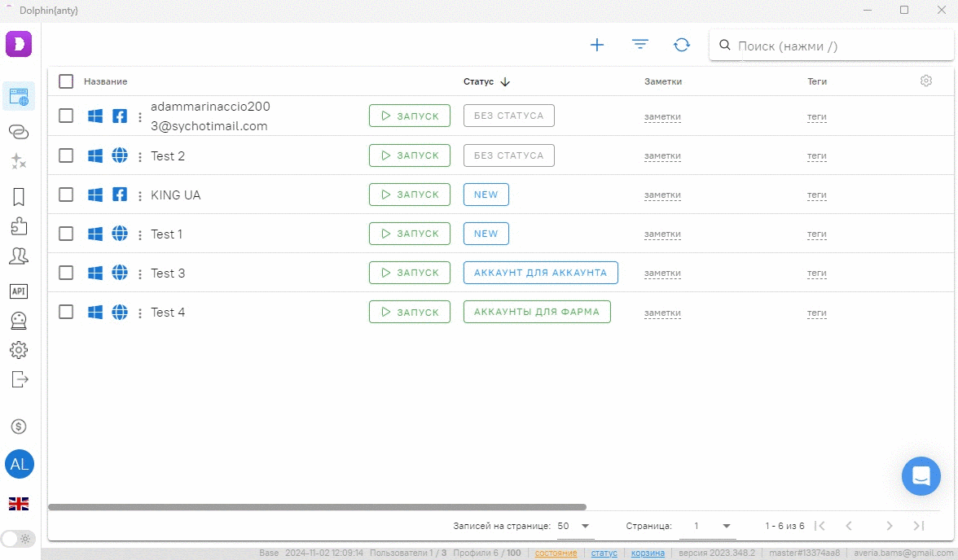
Task: Click the plus icon to add profile
Action: tap(597, 46)
